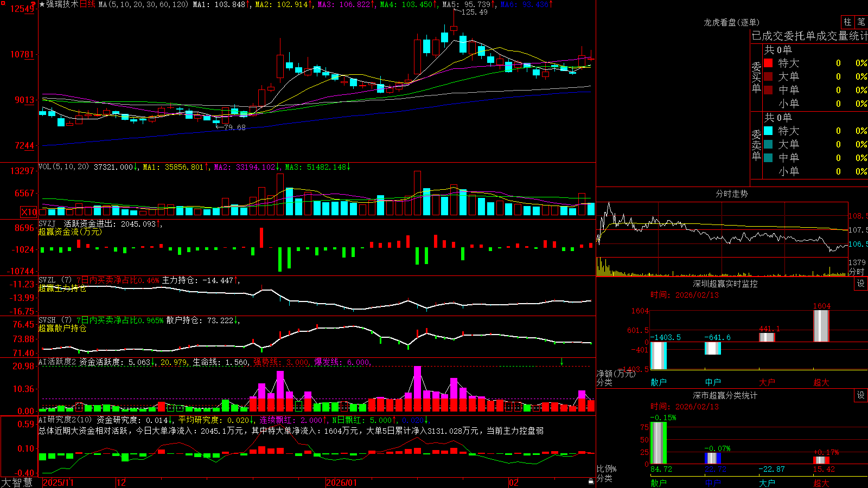This screenshot has height=488, width=868.
Task: Click the 超大 bar labeled 1604
Action: coord(821,326)
